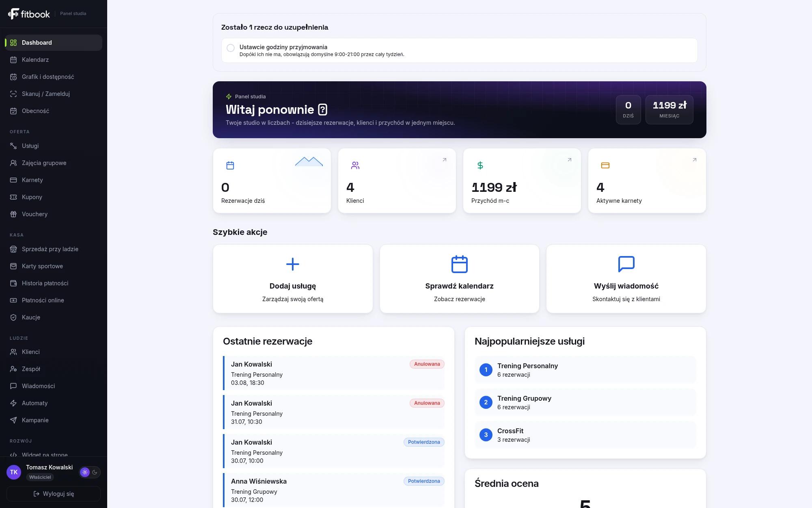Open the Kalendarz sidebar icon
Image resolution: width=812 pixels, height=508 pixels.
[13, 60]
